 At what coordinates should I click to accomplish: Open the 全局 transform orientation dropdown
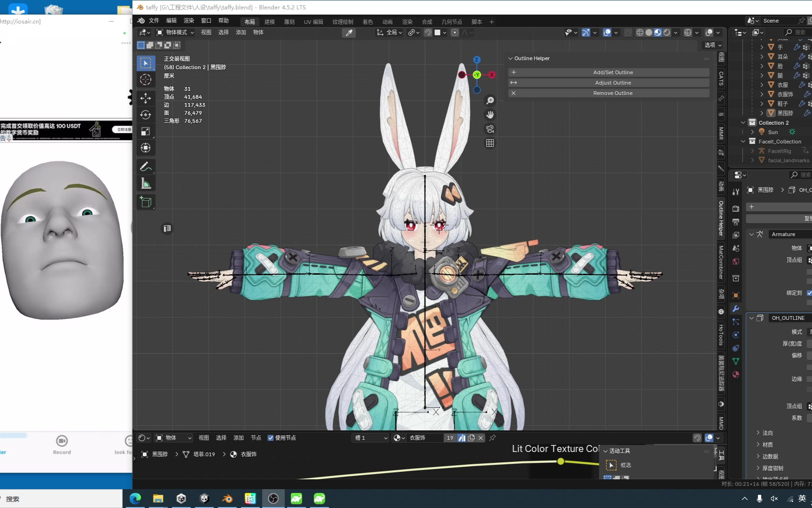tap(390, 32)
